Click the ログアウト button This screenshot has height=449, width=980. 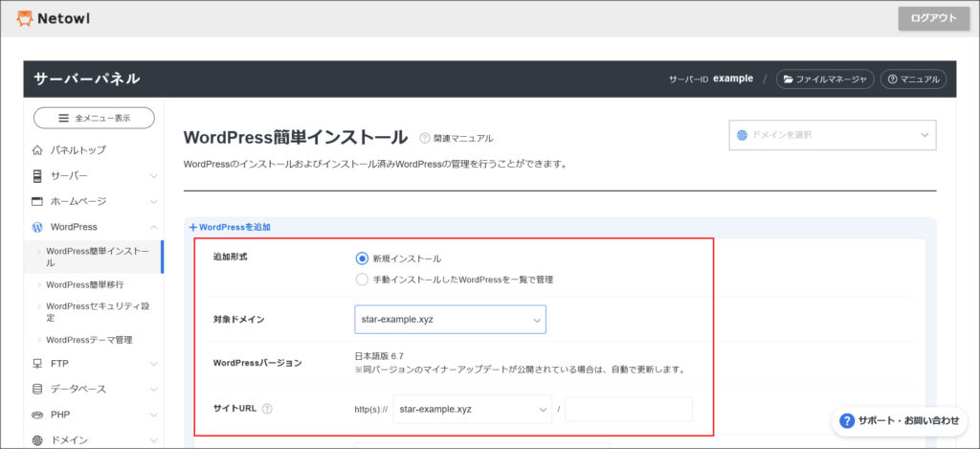[934, 18]
